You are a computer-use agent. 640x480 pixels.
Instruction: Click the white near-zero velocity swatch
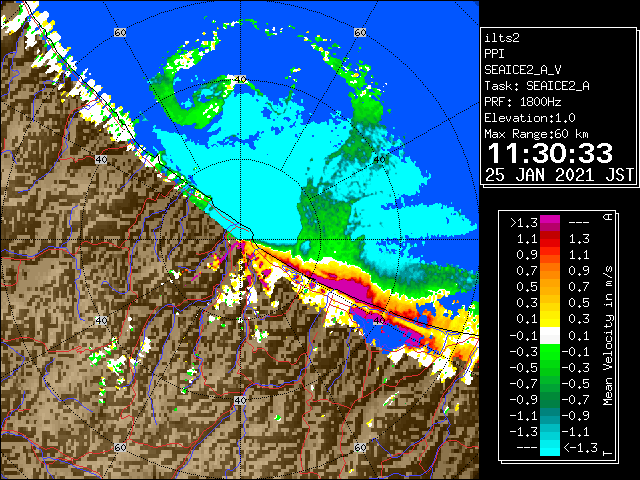pos(550,336)
